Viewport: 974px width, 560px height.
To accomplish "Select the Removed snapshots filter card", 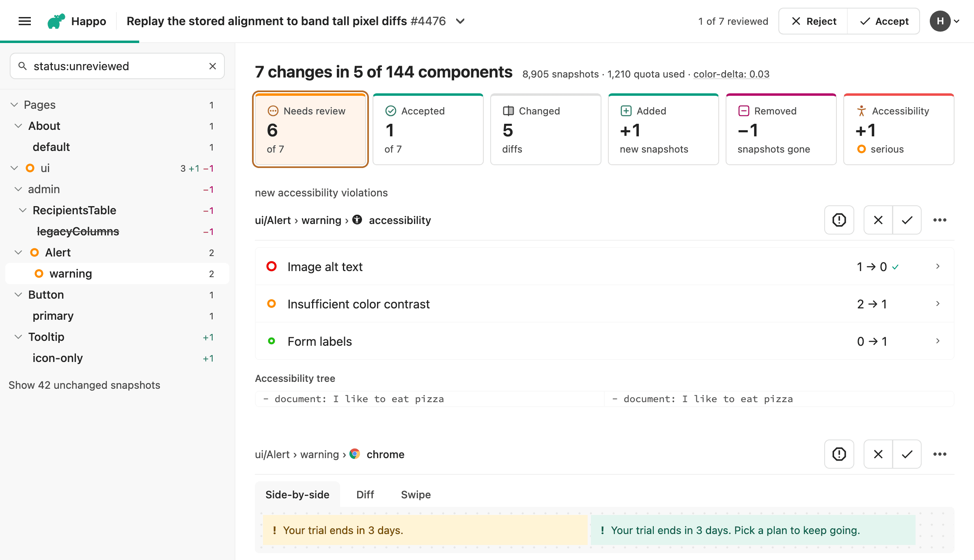I will [x=781, y=129].
